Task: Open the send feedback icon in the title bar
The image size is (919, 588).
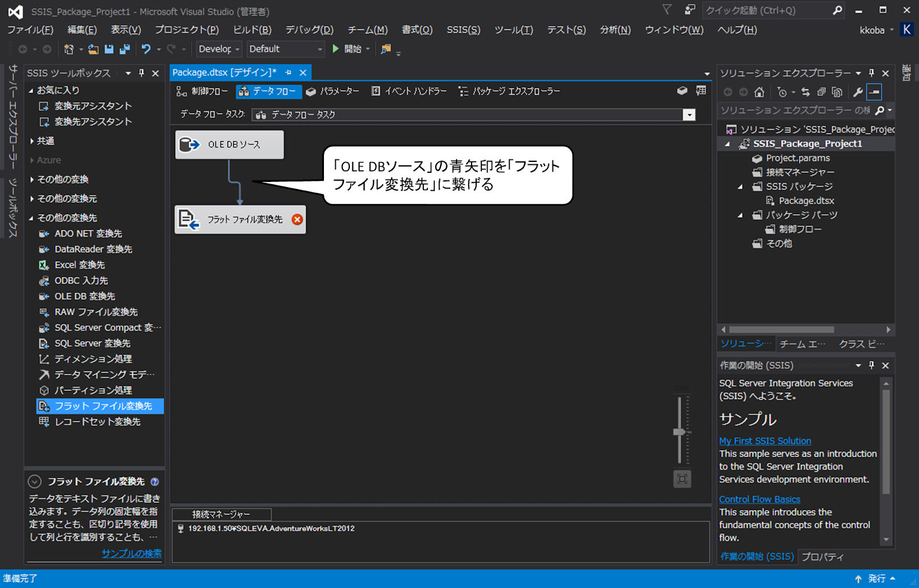Action: [x=690, y=10]
